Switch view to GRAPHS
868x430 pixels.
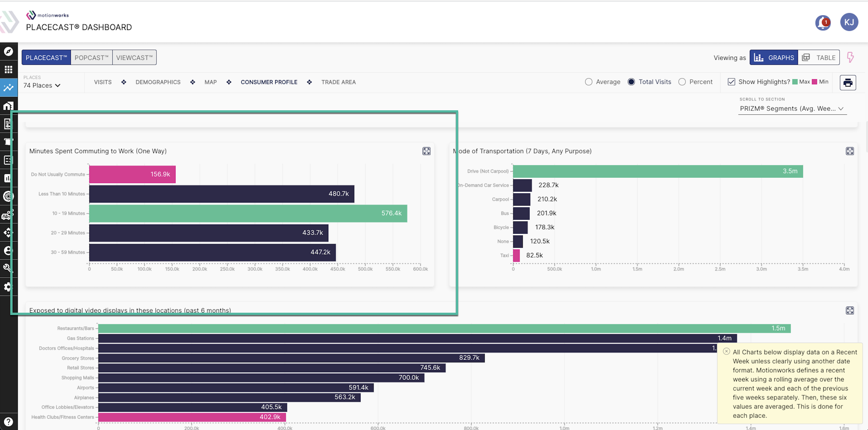[x=774, y=57]
